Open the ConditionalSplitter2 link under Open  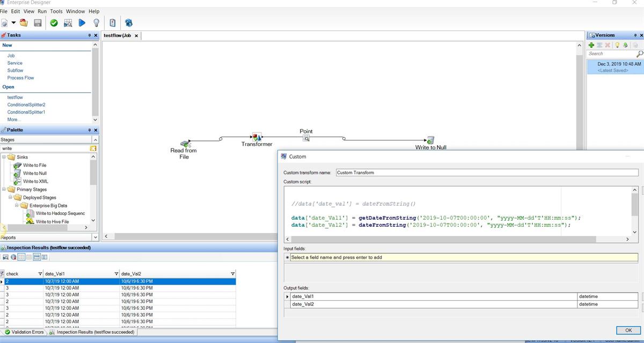26,105
